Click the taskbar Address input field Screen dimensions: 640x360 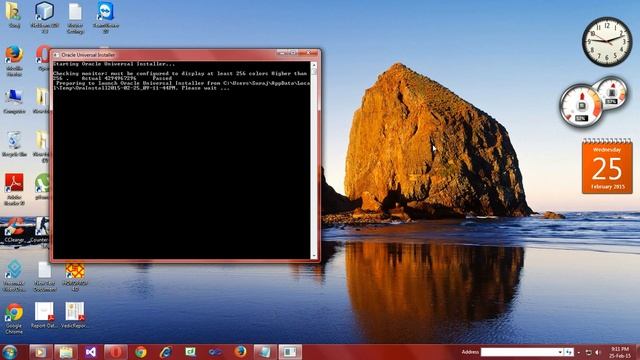pos(519,352)
